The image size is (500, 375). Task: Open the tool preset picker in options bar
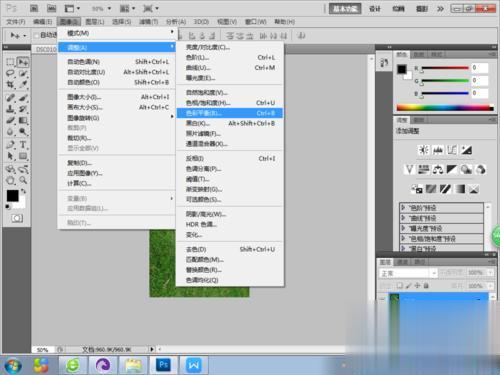tap(17, 35)
